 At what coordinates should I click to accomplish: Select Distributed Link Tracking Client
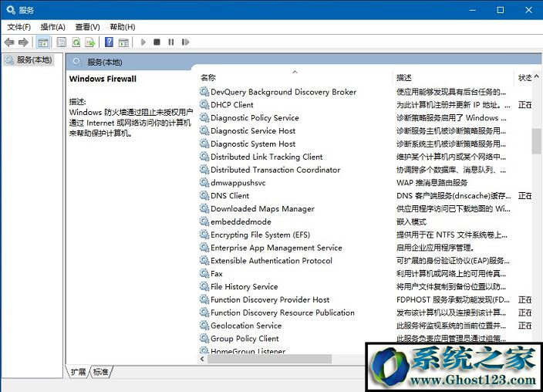coord(266,157)
